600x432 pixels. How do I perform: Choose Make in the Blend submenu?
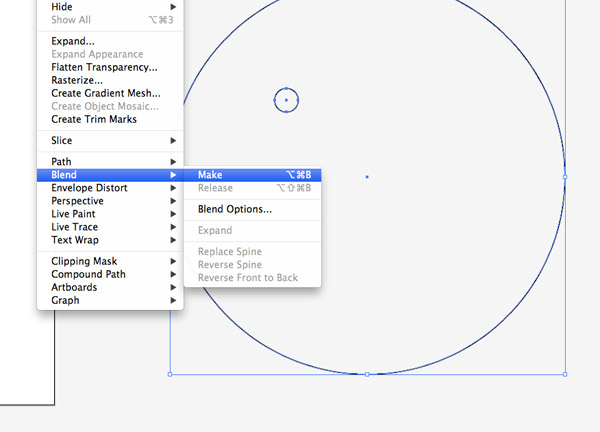(x=210, y=175)
